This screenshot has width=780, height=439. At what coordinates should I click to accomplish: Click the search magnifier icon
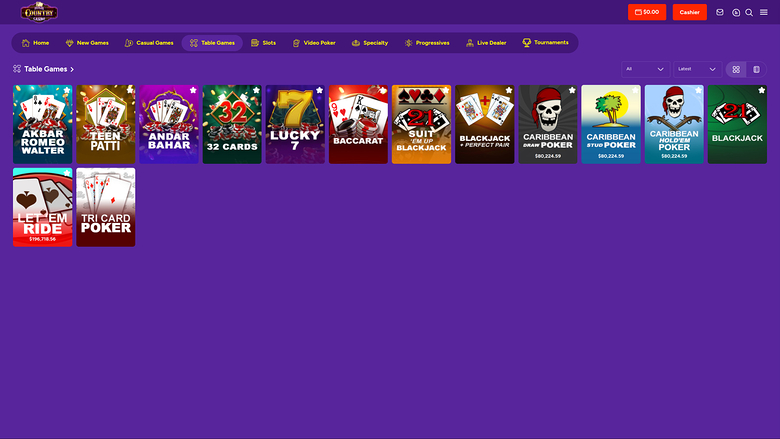(749, 12)
